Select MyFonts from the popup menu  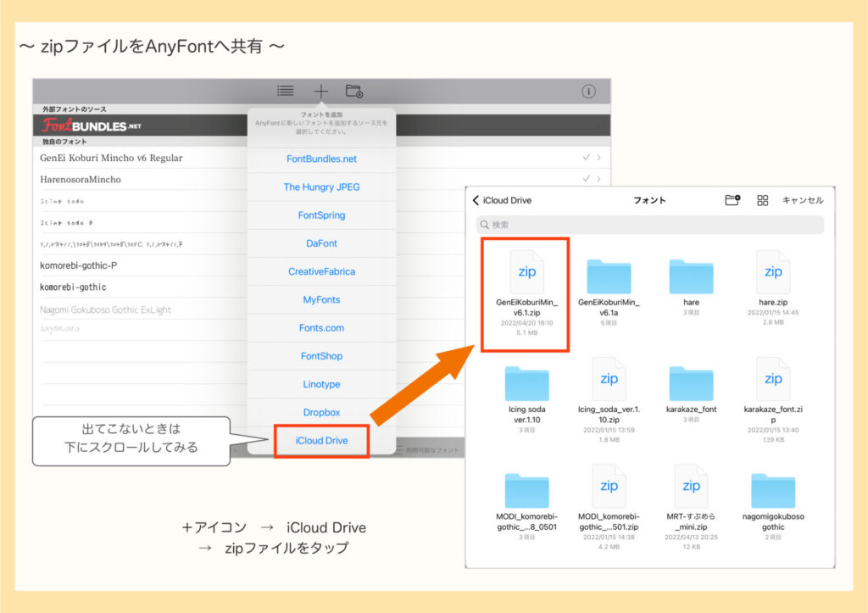pos(321,300)
